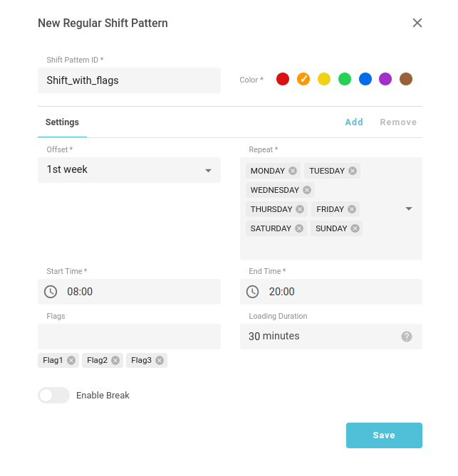
Task: Click the Remove settings link
Action: coord(398,122)
